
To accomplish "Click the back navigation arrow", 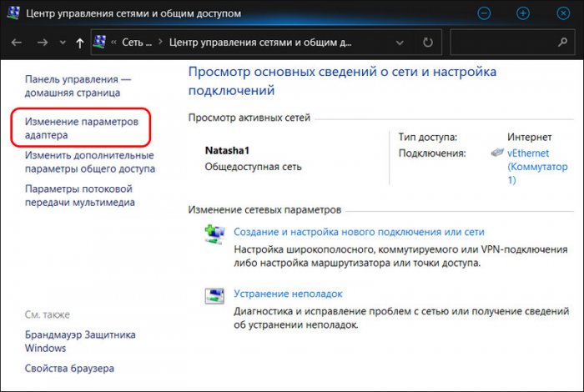I will (16, 43).
